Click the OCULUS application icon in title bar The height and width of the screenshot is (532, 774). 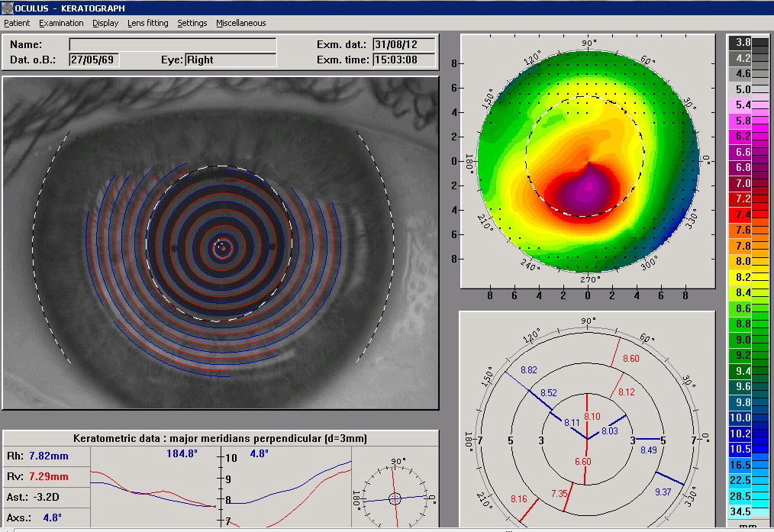click(x=7, y=7)
